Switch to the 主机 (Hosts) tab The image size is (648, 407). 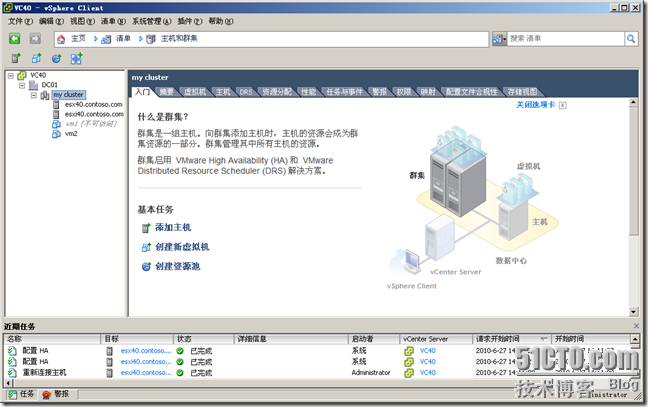click(223, 92)
